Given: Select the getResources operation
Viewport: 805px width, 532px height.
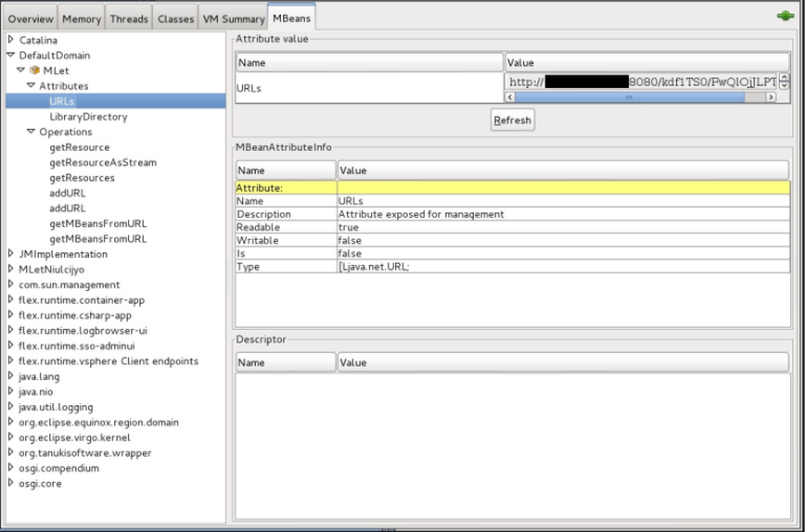Looking at the screenshot, I should pyautogui.click(x=83, y=178).
